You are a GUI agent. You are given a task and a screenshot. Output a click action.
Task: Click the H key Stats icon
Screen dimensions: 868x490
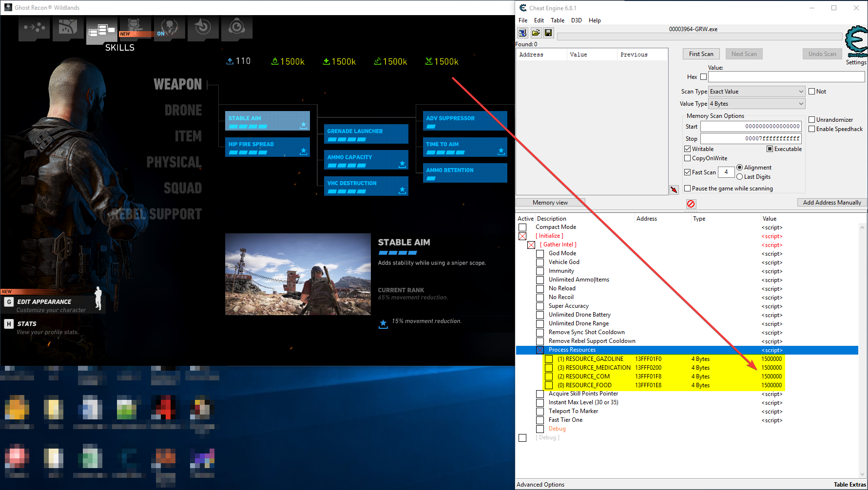9,324
